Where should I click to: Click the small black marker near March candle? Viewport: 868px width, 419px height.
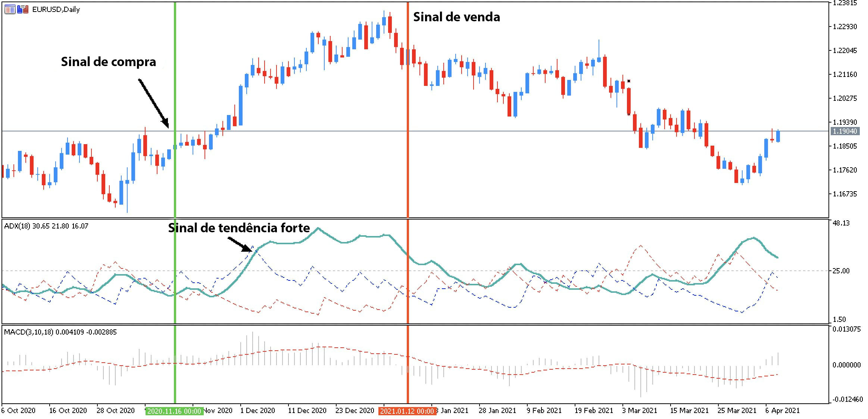629,81
